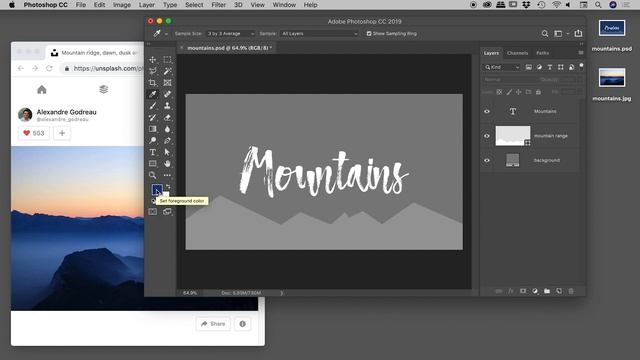
Task: Select the Brush tool
Action: point(153,106)
